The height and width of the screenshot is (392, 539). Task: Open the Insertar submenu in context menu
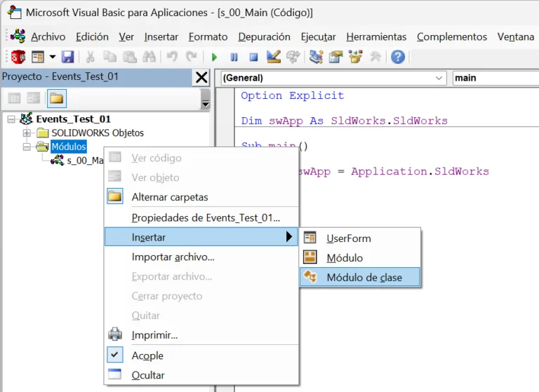(x=201, y=237)
